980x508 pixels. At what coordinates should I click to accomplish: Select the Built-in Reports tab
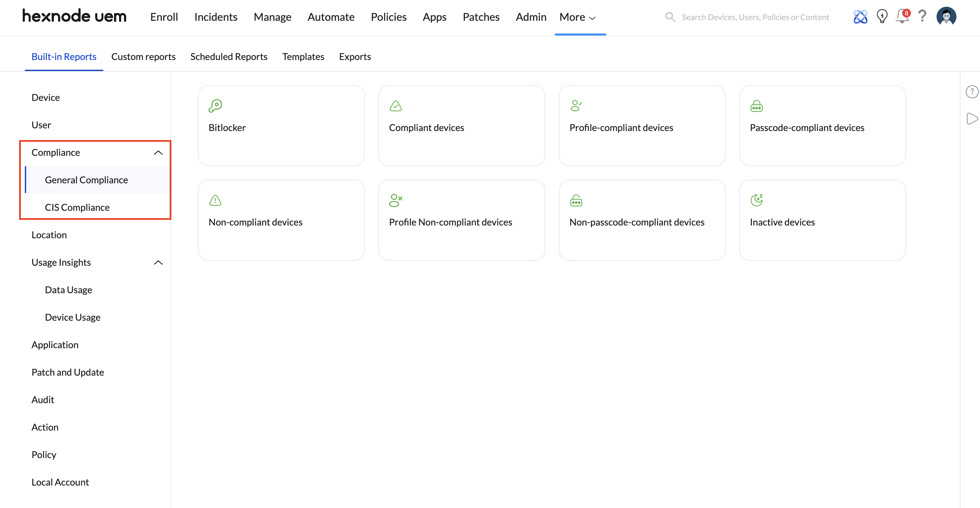64,57
